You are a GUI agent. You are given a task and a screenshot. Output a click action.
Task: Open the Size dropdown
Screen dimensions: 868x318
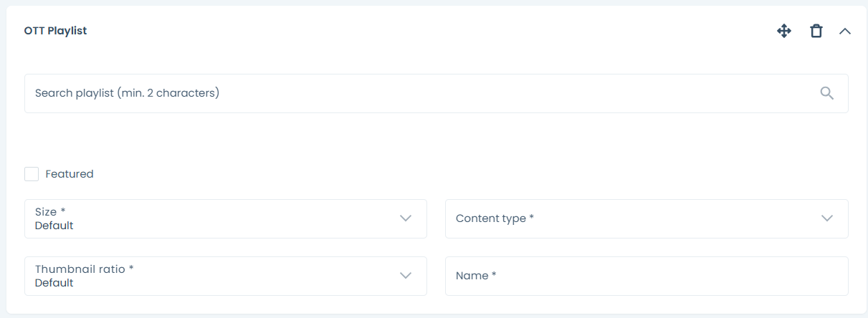[215, 218]
